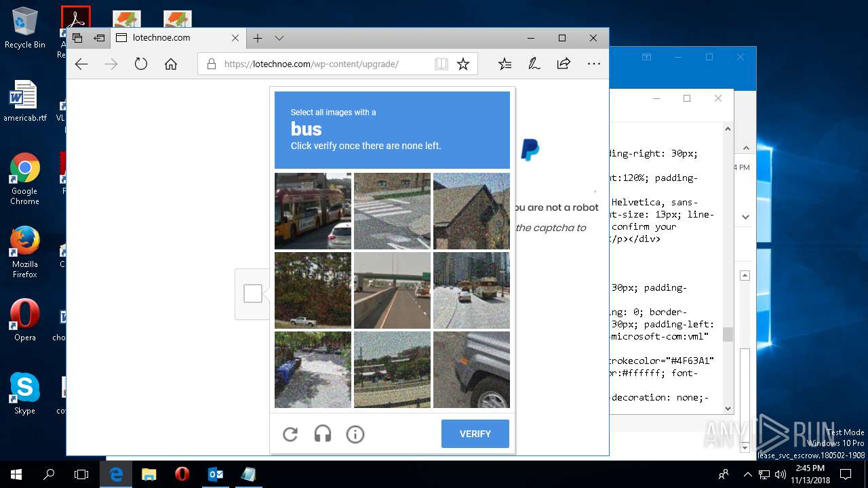Image resolution: width=868 pixels, height=488 pixels.
Task: Select the highway overpass captcha image
Action: tap(392, 290)
